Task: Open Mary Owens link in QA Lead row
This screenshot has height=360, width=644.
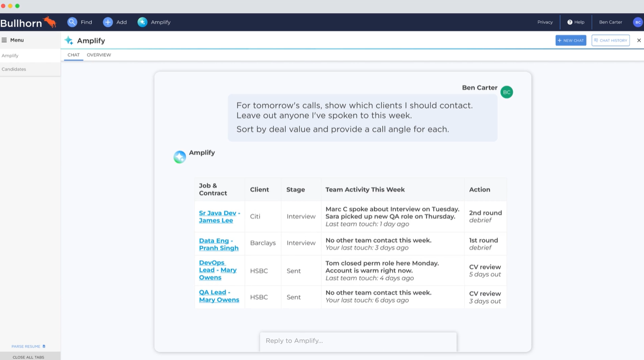Action: (x=219, y=300)
